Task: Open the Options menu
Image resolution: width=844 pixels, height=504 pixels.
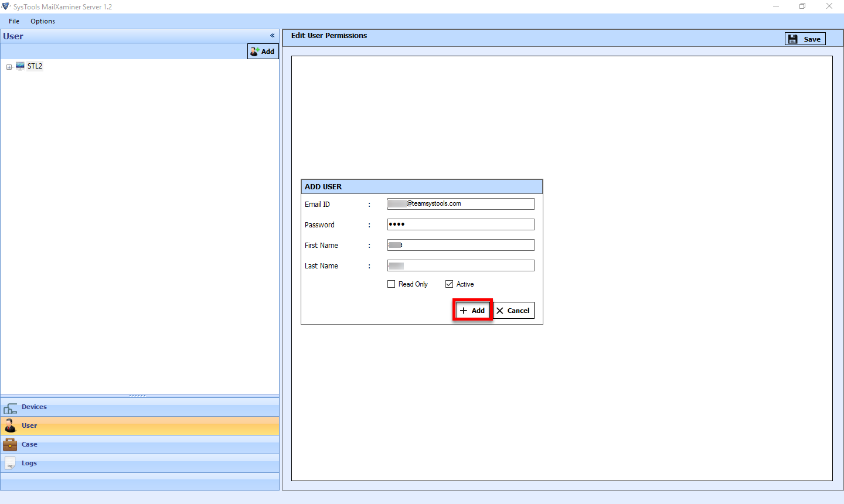Action: pos(43,21)
